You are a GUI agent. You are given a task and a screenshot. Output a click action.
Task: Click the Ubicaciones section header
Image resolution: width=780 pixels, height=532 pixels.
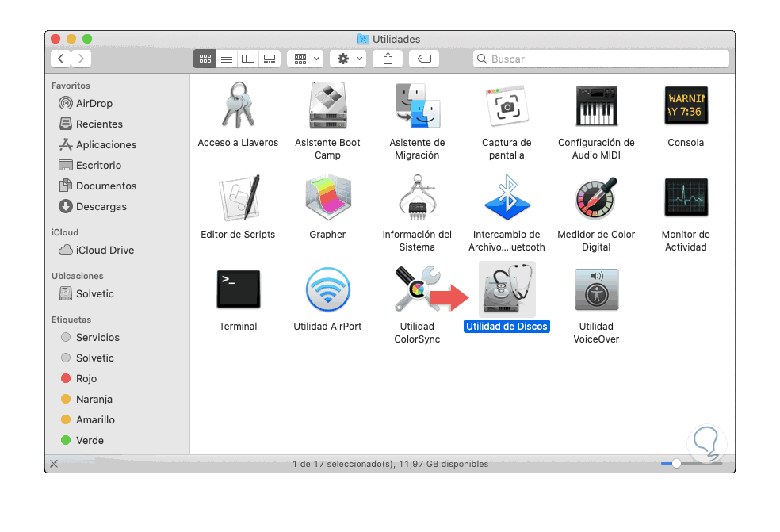pyautogui.click(x=78, y=276)
